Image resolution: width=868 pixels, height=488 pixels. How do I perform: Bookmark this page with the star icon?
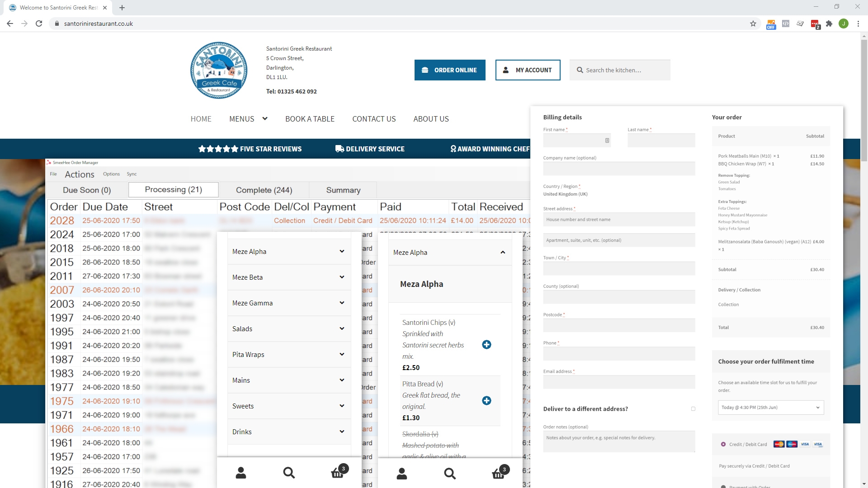753,23
